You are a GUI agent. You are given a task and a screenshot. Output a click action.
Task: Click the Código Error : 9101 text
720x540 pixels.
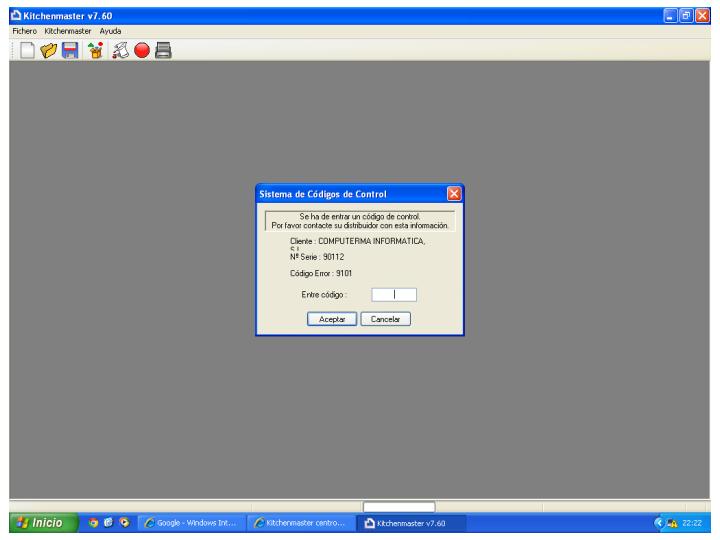click(321, 274)
